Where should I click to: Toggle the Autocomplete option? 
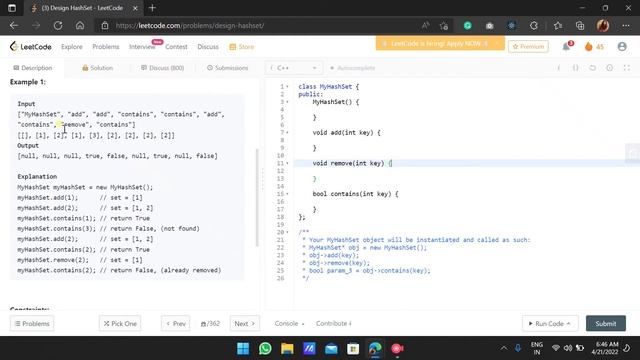tap(352, 68)
